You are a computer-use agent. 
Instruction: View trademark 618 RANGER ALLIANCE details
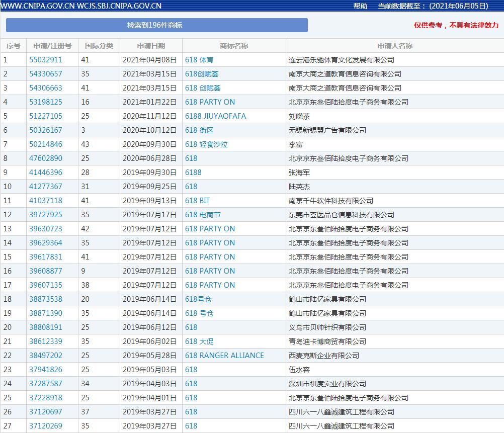coord(224,355)
